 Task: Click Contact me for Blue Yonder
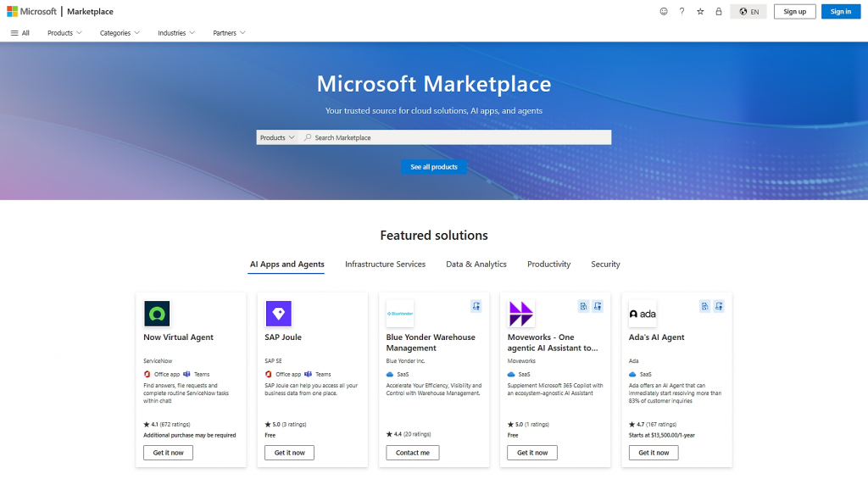[x=413, y=453]
